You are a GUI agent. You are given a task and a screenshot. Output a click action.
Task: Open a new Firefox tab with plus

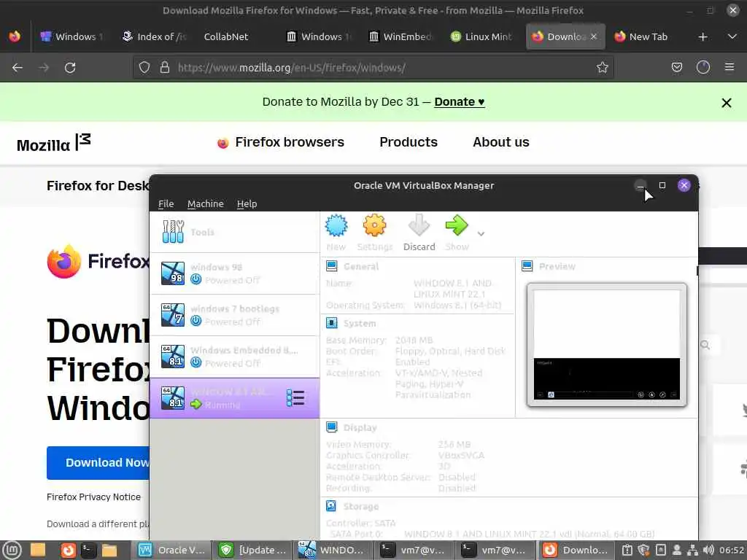click(703, 36)
